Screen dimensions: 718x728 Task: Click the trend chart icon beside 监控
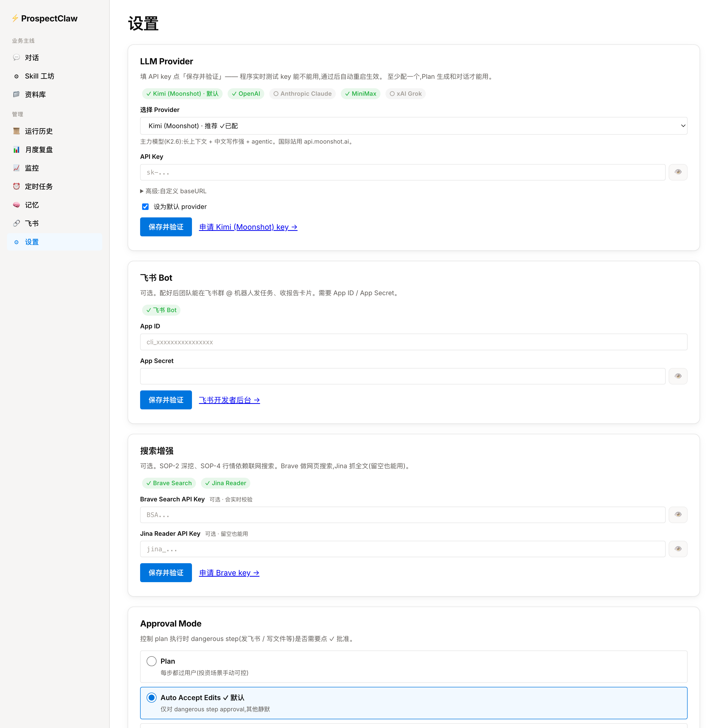(16, 168)
